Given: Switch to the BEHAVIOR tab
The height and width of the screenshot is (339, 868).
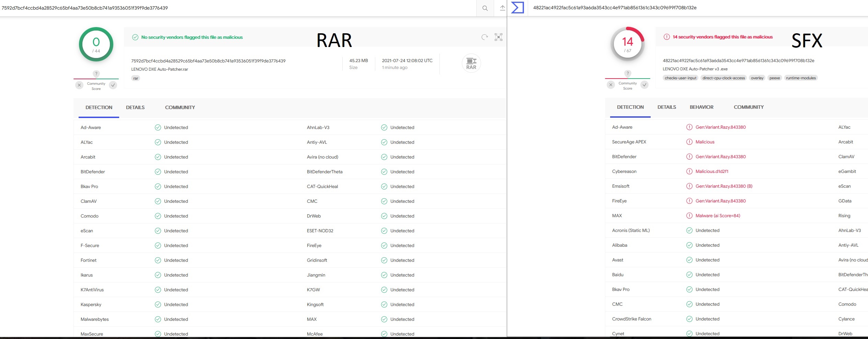Looking at the screenshot, I should (701, 107).
